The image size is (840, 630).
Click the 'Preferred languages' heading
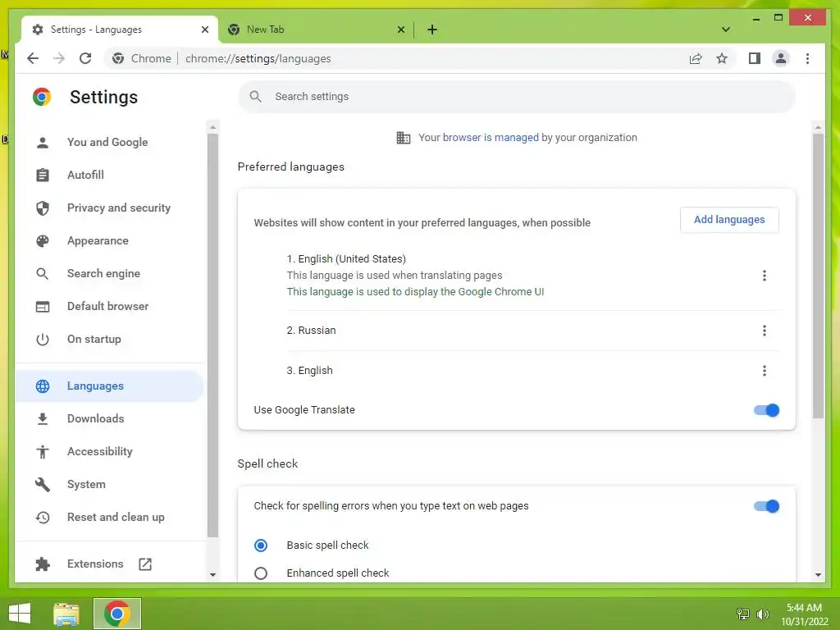point(290,167)
